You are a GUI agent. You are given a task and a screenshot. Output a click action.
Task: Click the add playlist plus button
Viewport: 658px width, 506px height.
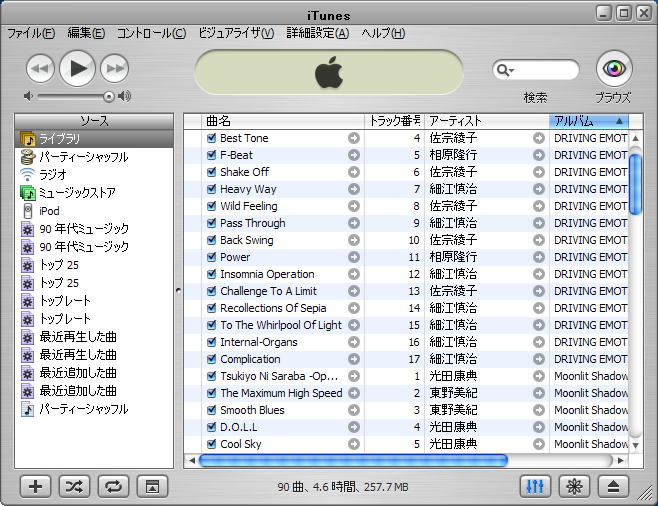[35, 487]
